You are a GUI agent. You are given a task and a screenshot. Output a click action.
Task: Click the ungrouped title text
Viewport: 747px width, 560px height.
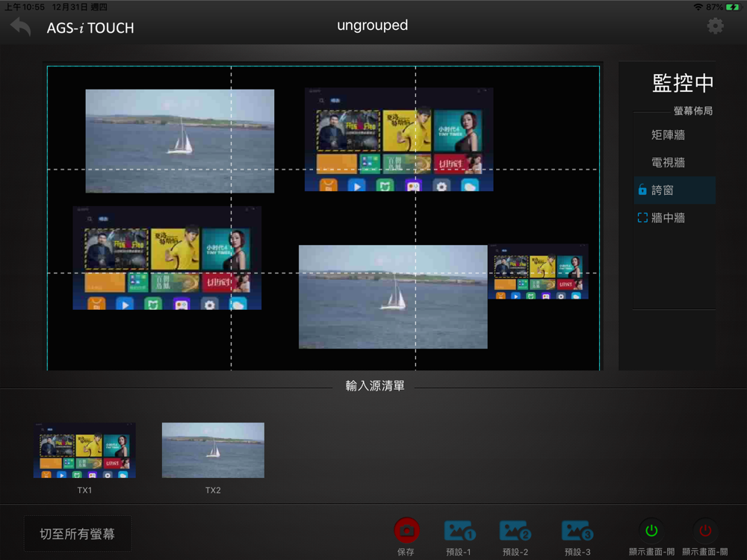pos(372,25)
